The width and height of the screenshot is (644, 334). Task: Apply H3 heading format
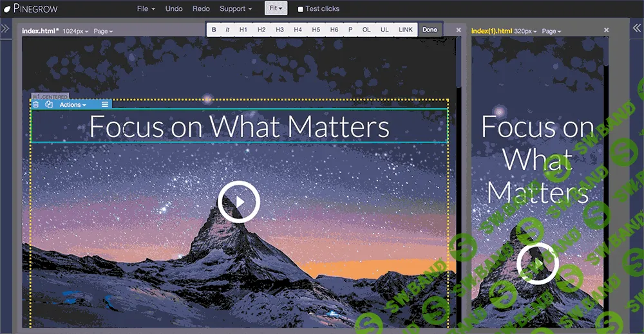pyautogui.click(x=279, y=30)
